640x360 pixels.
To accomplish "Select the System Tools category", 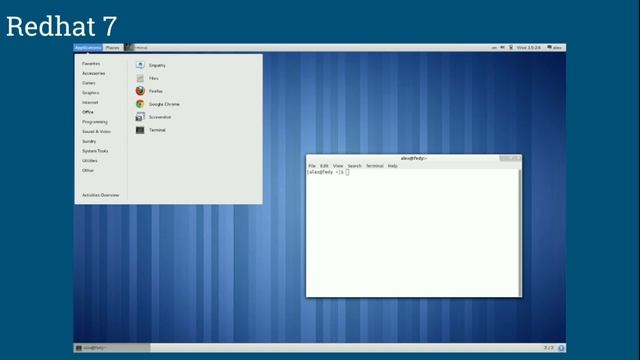I will pos(95,151).
